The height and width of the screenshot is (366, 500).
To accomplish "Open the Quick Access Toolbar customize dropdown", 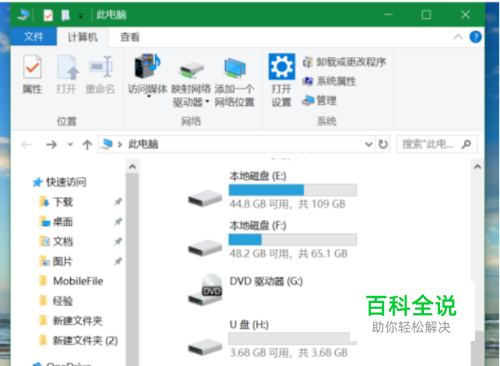I will click(81, 15).
